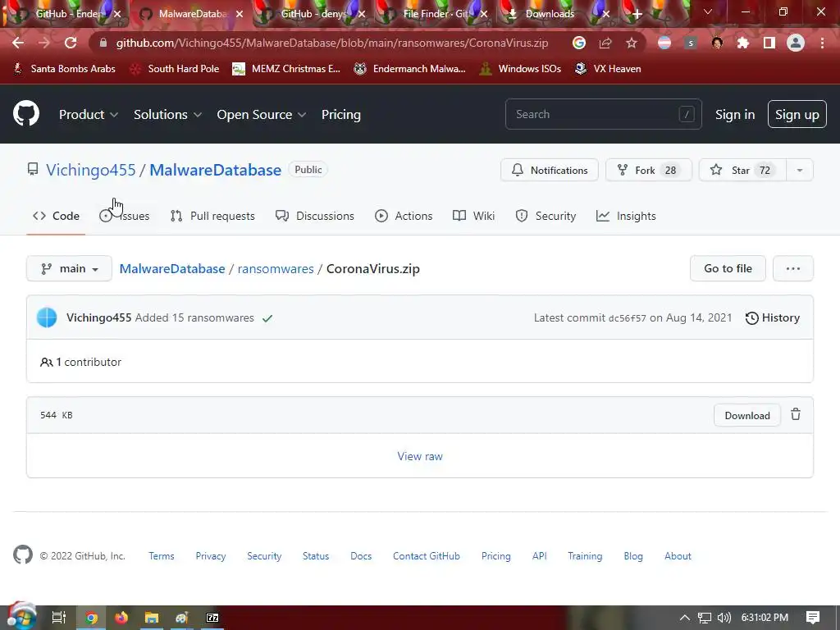This screenshot has width=840, height=630.
Task: Click Vichingo455's blue avatar image
Action: [x=47, y=317]
